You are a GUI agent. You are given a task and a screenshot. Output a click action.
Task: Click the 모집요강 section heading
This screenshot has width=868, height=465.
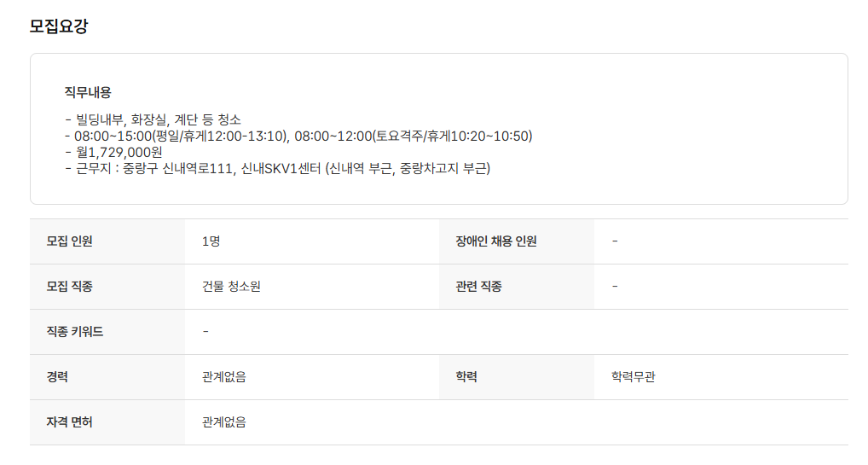[59, 26]
